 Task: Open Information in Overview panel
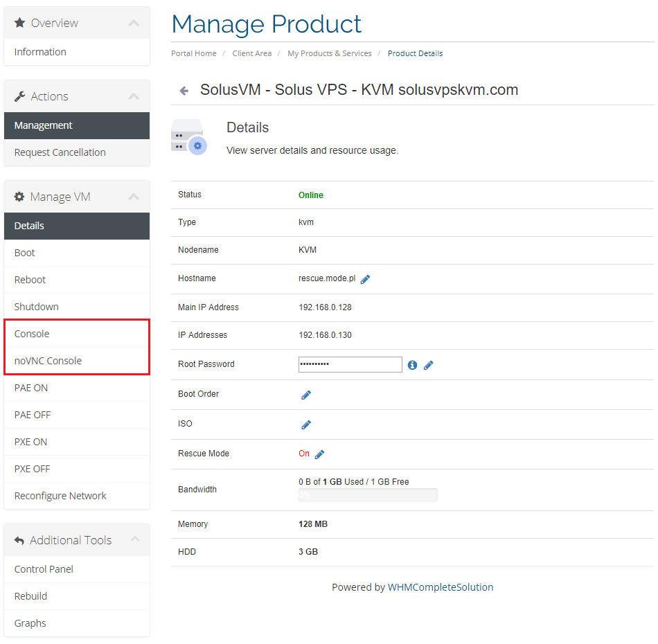[77, 52]
